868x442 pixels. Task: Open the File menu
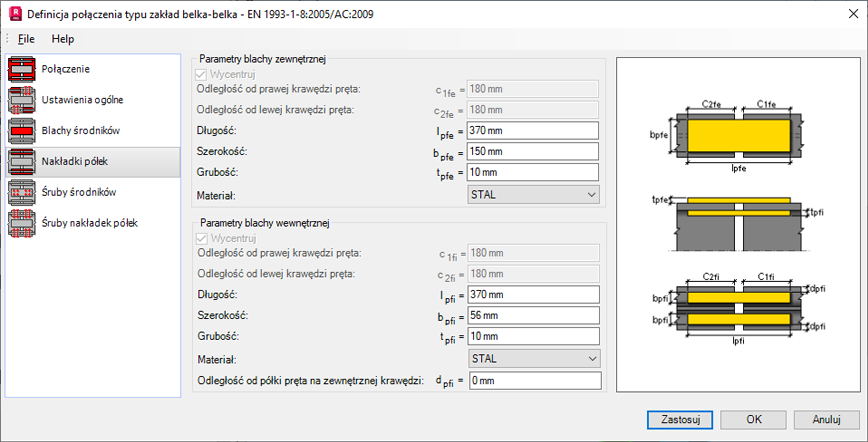(26, 39)
